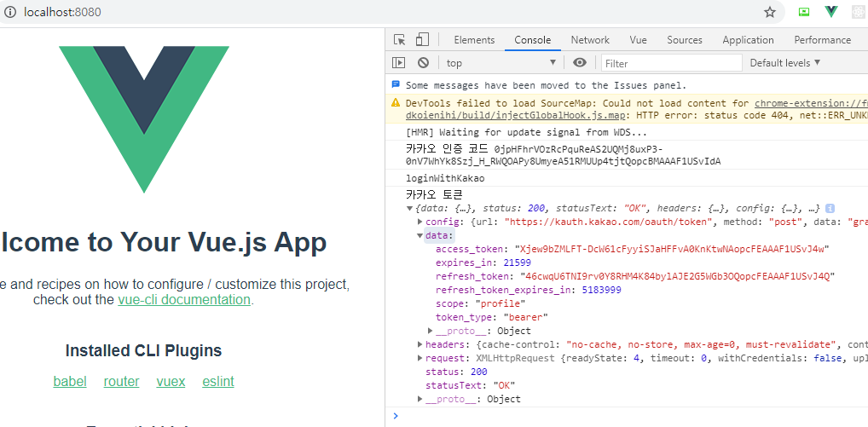Open the React extension icon in toolbar
Image resolution: width=868 pixels, height=427 pixels.
tap(859, 12)
